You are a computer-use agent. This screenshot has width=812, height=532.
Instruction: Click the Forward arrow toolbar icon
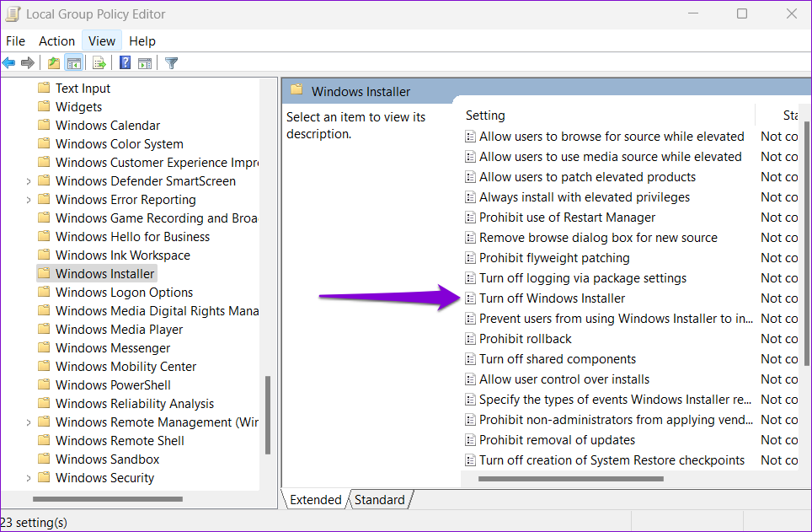click(28, 63)
